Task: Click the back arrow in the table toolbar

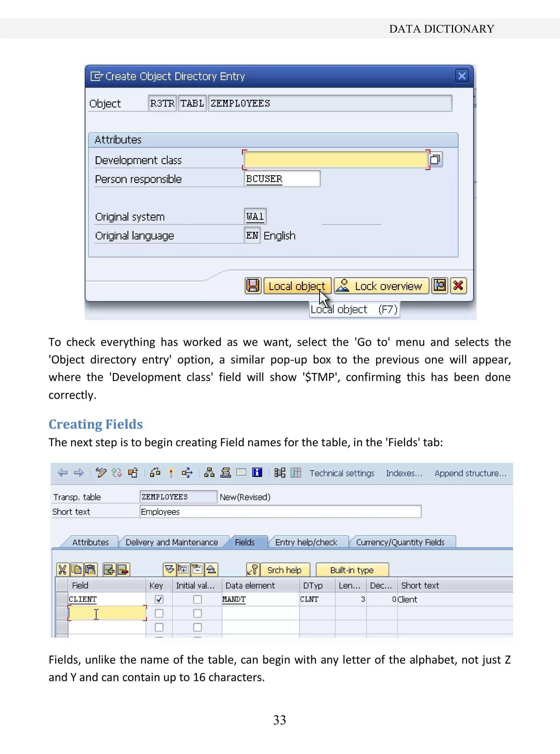Action: tap(62, 473)
